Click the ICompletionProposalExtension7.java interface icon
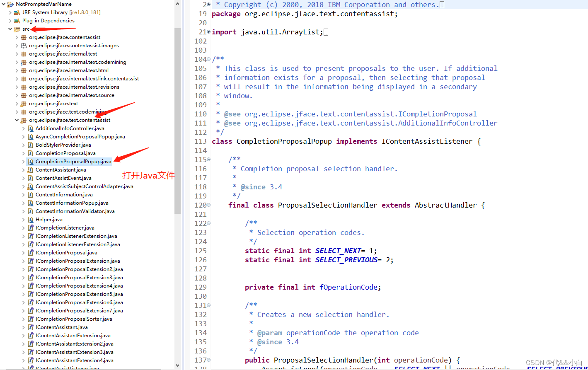 click(x=30, y=311)
